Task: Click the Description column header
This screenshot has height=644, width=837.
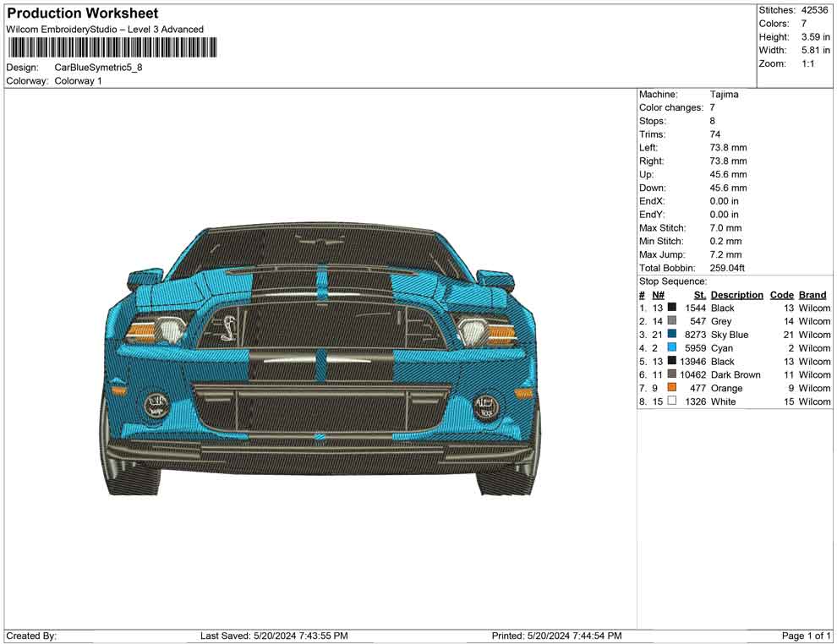Action: pos(736,294)
